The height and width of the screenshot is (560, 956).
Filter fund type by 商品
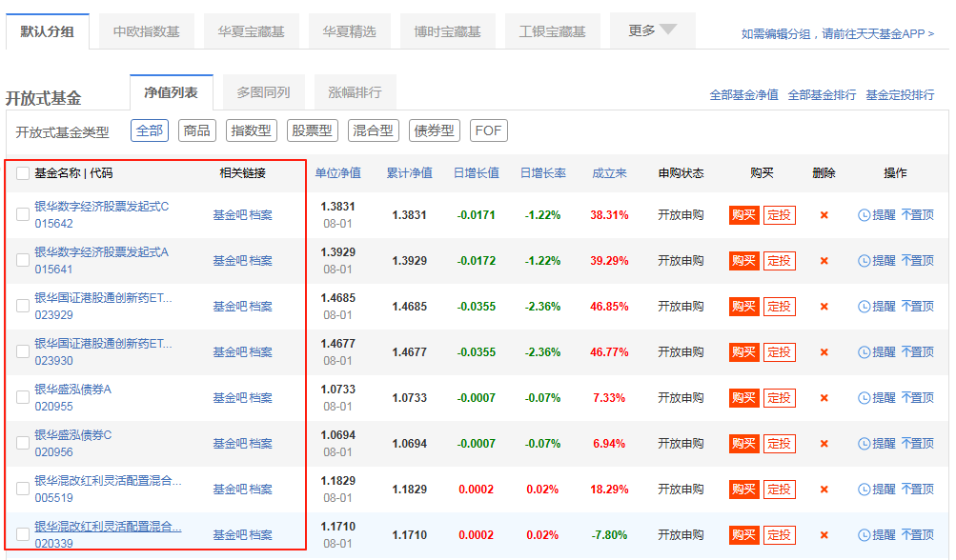click(197, 130)
